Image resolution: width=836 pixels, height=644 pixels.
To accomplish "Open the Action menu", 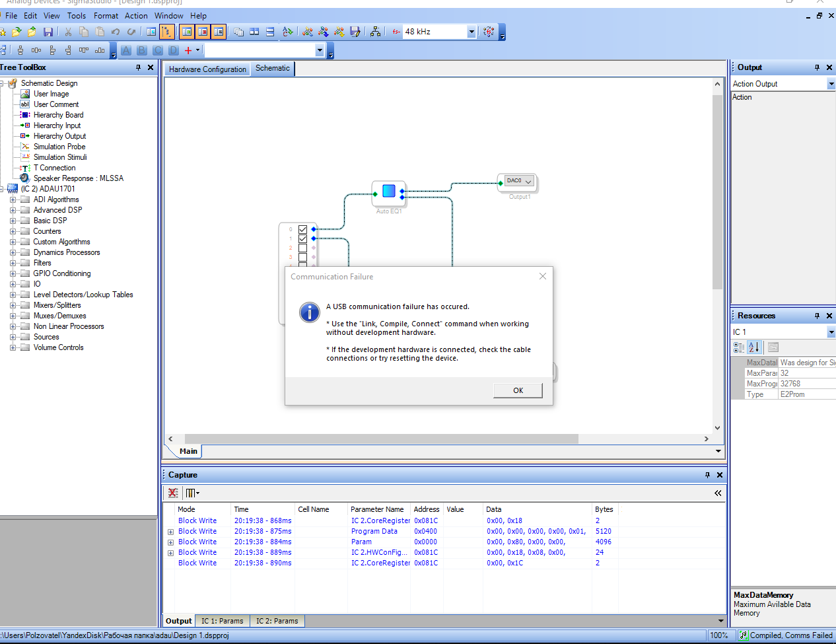I will (136, 16).
